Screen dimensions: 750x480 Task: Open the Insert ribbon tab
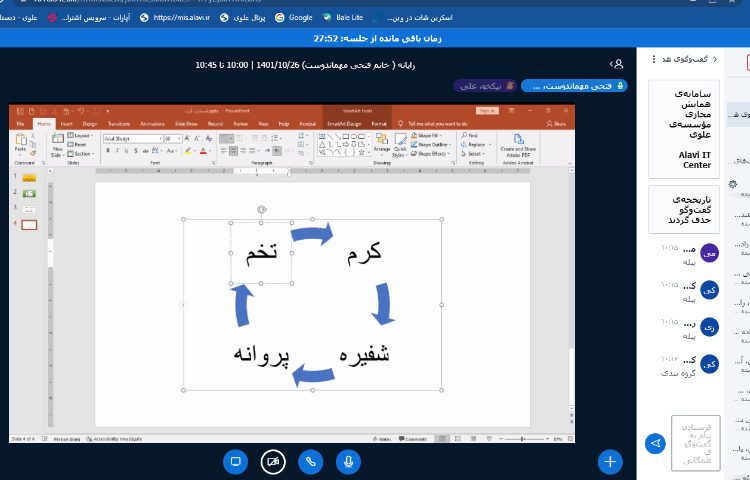pyautogui.click(x=66, y=123)
